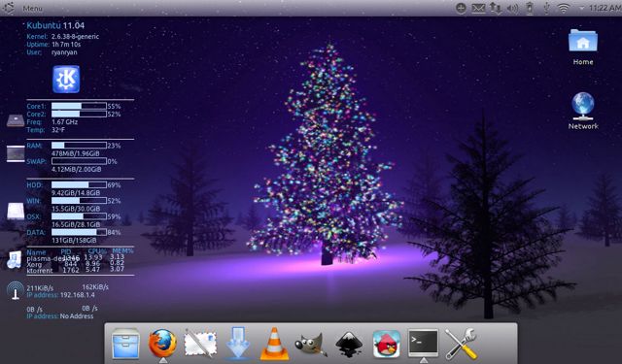This screenshot has height=364, width=622.
Task: Open the mail envelope tray icon
Action: pos(478,8)
